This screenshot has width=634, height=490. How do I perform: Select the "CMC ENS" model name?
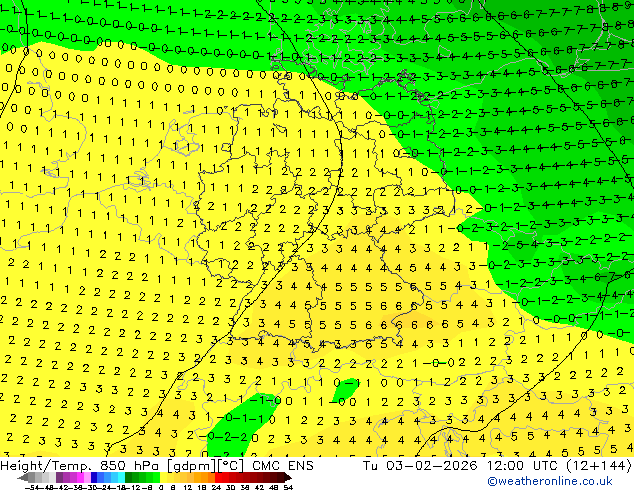(x=283, y=466)
